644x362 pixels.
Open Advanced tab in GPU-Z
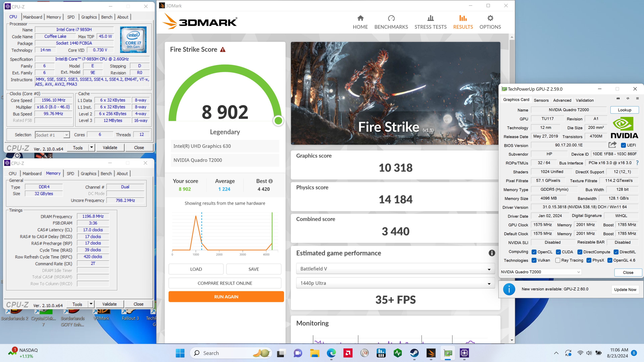[562, 100]
